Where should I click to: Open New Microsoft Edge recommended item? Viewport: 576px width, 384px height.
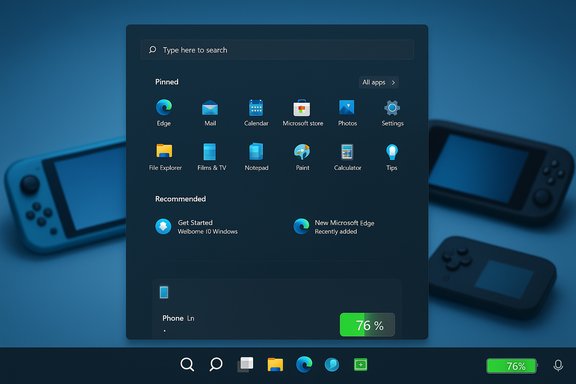point(334,227)
